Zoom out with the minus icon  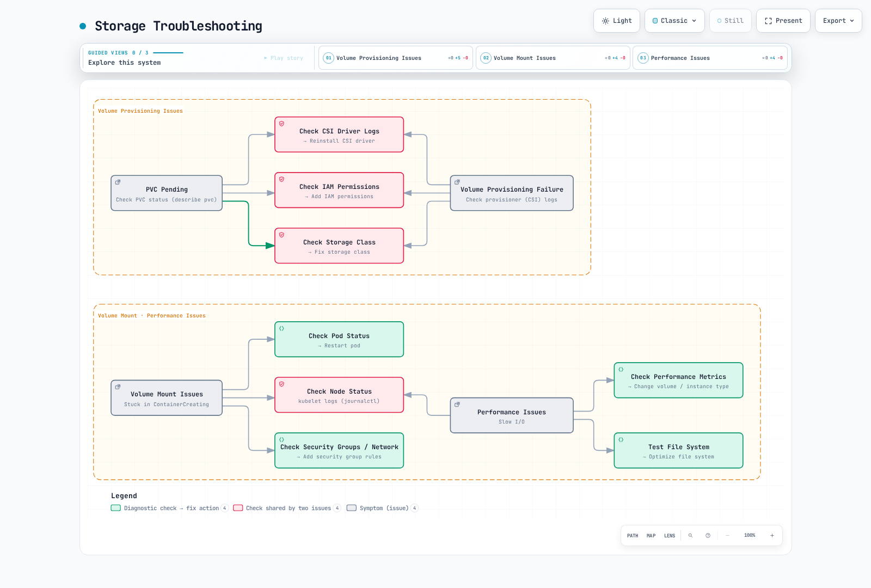click(x=727, y=536)
